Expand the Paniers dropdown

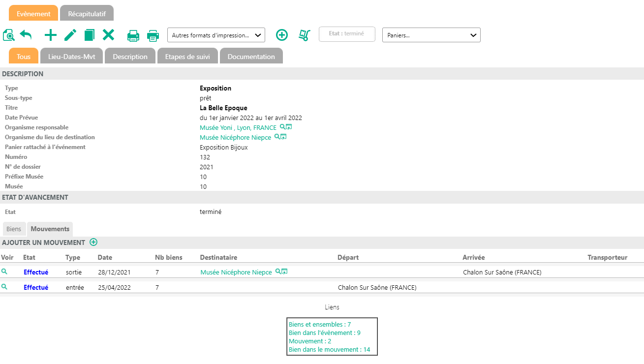click(x=431, y=35)
